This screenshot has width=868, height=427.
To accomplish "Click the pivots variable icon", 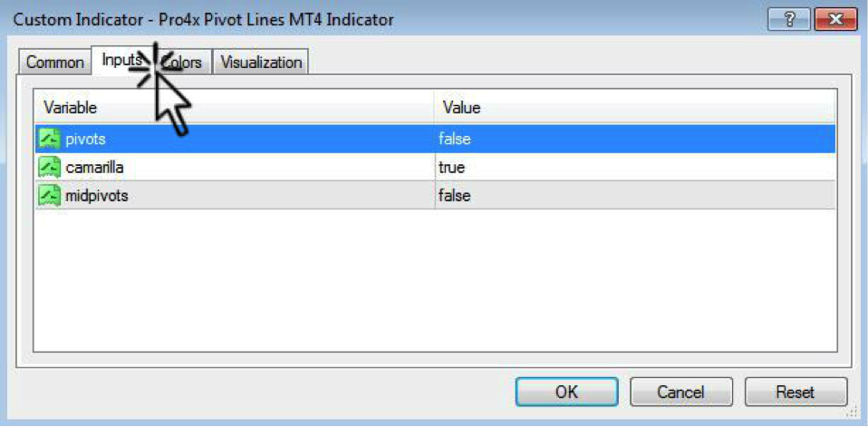I will coord(49,139).
